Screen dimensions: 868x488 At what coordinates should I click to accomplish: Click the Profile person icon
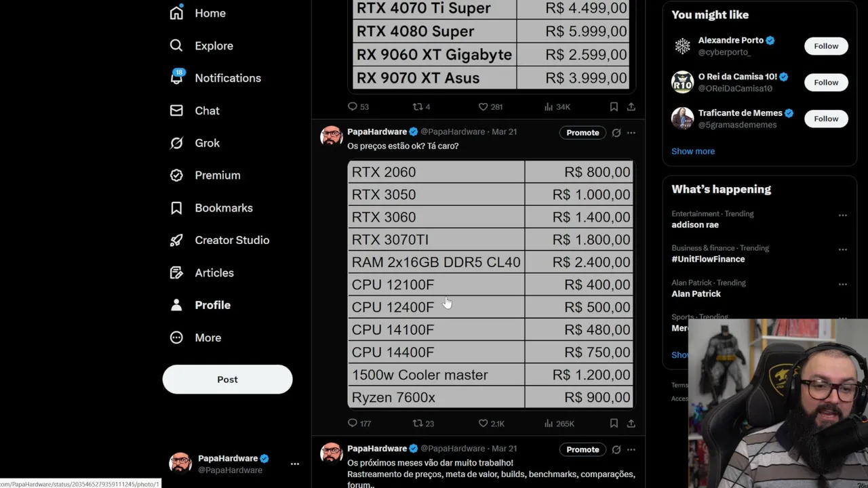click(176, 305)
